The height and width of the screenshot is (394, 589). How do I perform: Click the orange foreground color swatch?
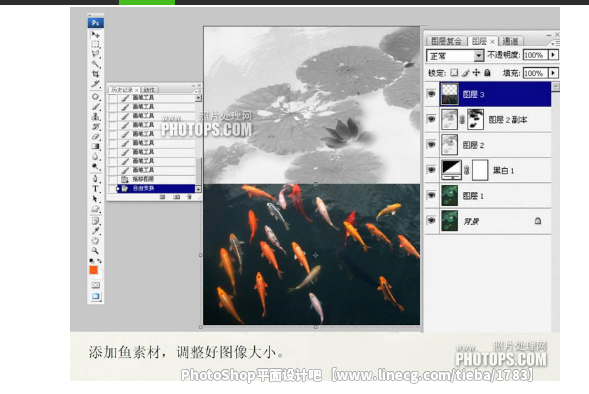click(94, 270)
